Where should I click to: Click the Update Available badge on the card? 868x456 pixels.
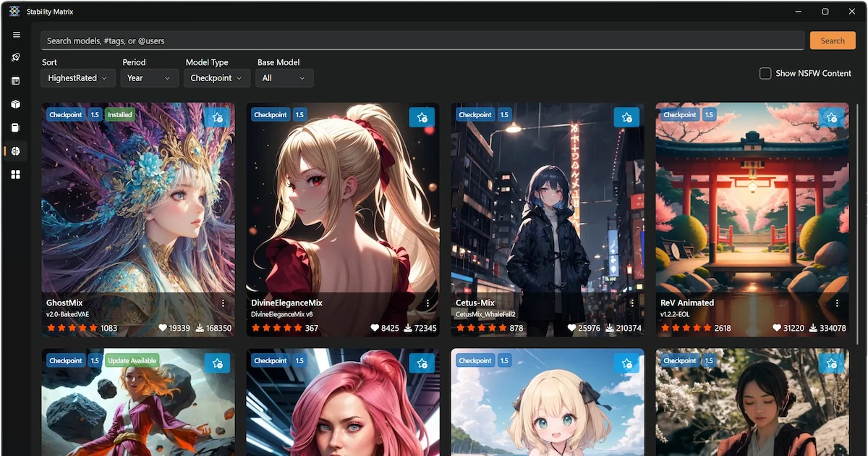tap(132, 360)
